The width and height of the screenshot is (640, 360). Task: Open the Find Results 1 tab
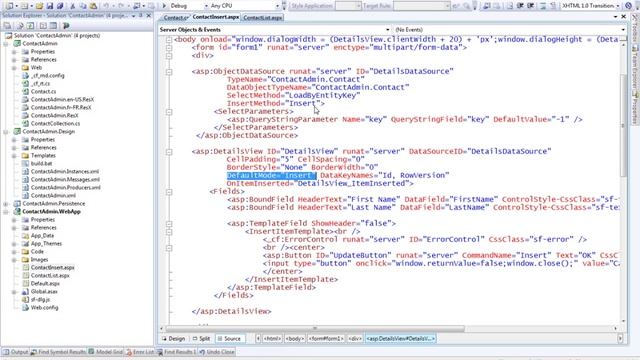coord(177,352)
